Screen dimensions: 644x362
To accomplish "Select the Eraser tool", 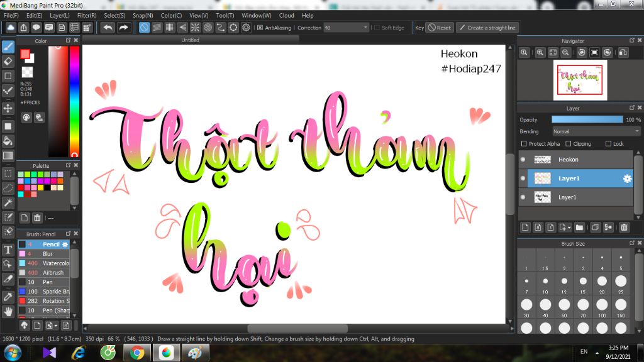I will tap(8, 62).
